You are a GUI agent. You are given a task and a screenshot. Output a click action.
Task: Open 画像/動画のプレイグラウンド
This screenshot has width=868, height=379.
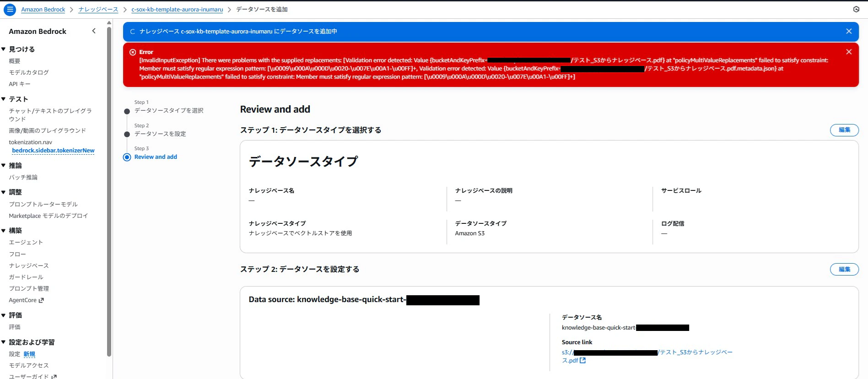pyautogui.click(x=48, y=130)
